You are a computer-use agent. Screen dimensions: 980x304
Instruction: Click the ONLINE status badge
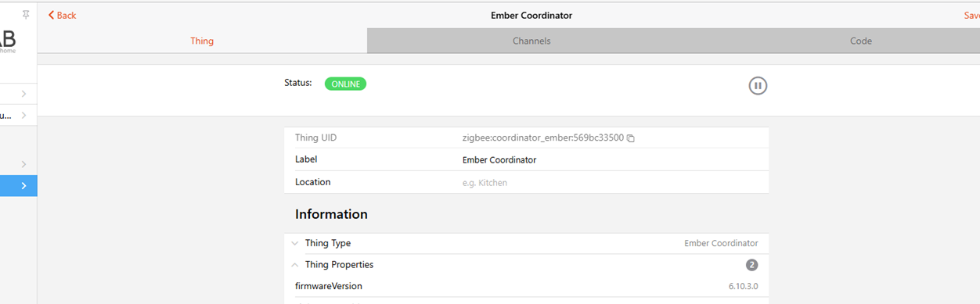click(345, 84)
